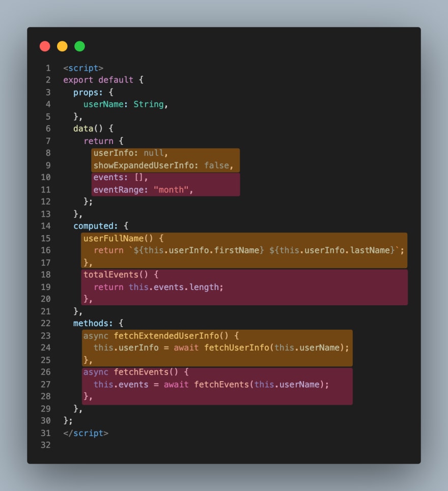Click line number 14 in gutter
This screenshot has width=448, height=491.
(45, 226)
